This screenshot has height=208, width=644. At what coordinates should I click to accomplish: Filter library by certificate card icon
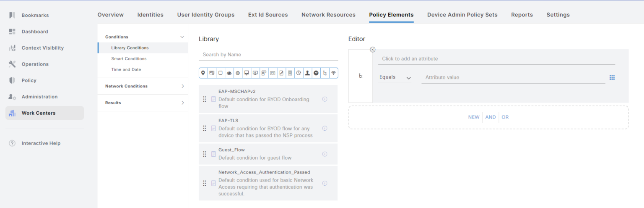coord(212,73)
